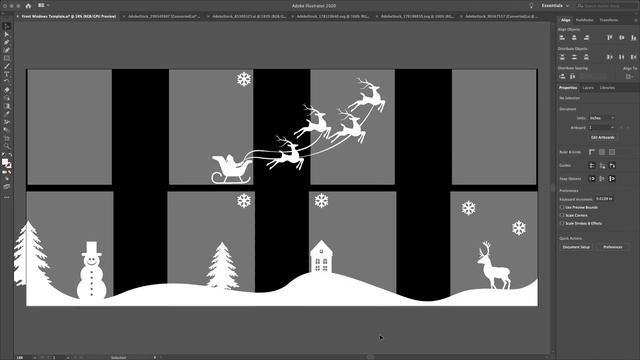The height and width of the screenshot is (360, 640).
Task: Enable Scale Strokes & Effects checkbox
Action: click(562, 223)
